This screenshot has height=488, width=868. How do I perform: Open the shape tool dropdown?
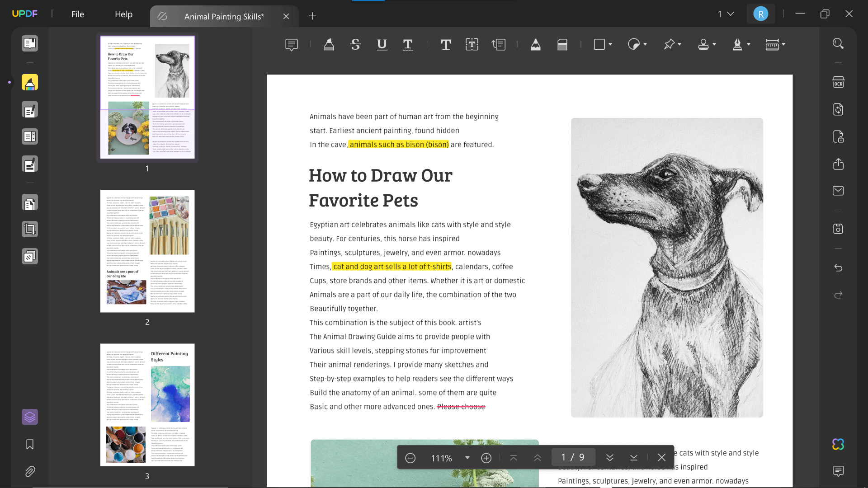609,44
